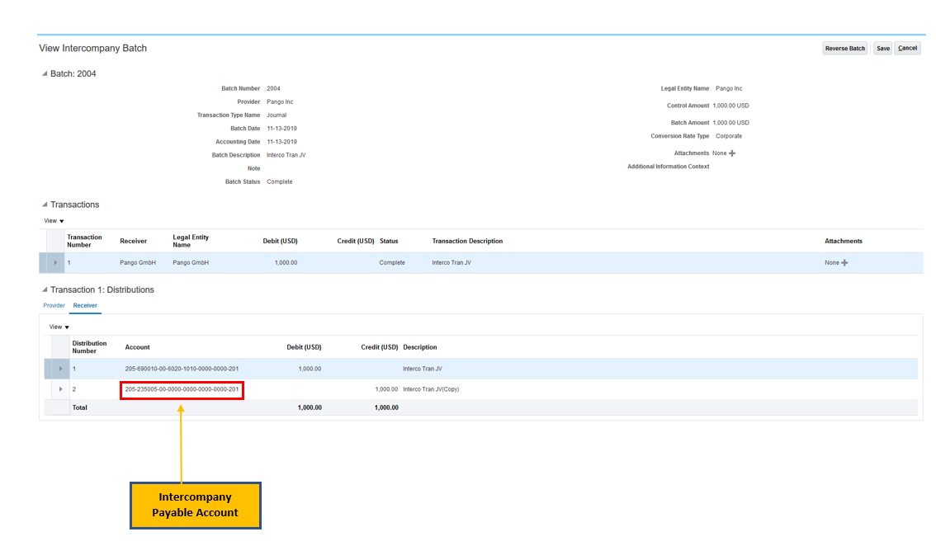This screenshot has width=936, height=560.
Task: Click the Transaction Description column header
Action: (x=467, y=242)
